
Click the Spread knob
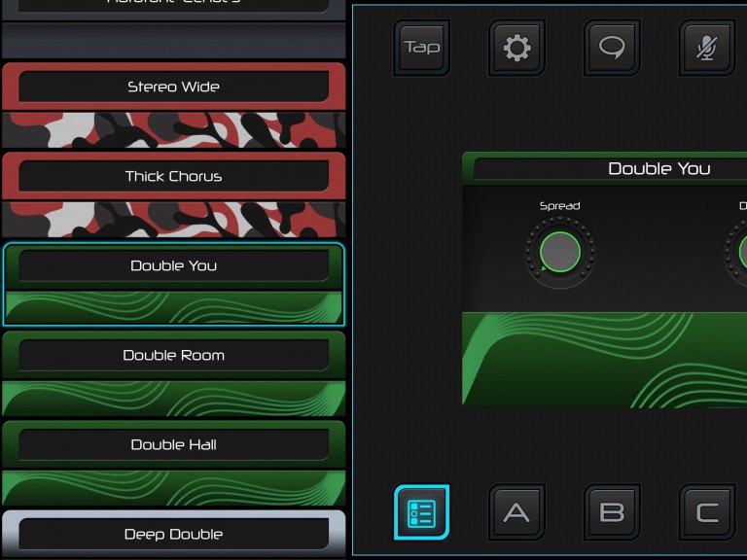click(x=559, y=253)
